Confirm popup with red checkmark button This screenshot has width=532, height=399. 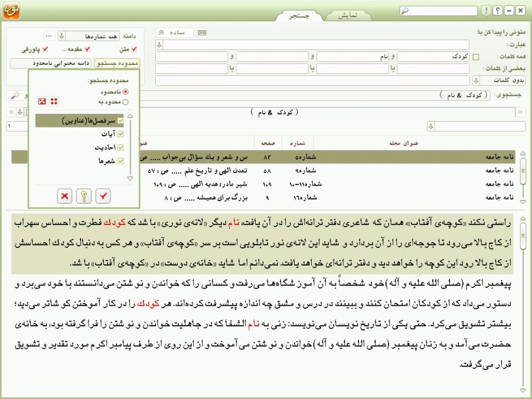[103, 196]
